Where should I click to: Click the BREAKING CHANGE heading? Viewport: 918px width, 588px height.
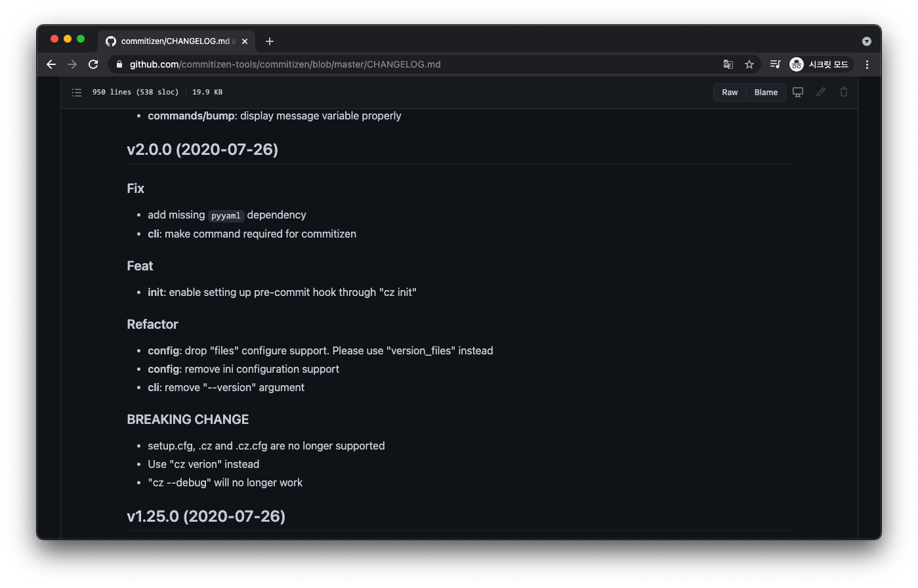188,420
